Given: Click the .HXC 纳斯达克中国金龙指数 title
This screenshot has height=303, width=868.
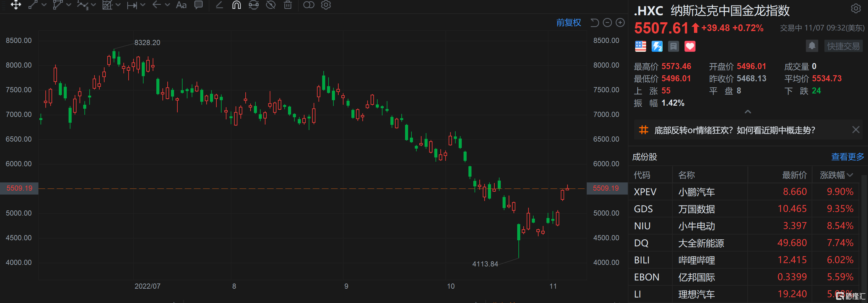Looking at the screenshot, I should [x=712, y=11].
